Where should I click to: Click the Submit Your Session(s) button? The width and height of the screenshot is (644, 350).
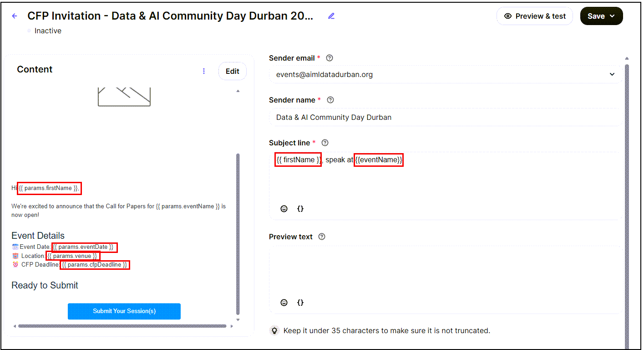[x=124, y=311]
